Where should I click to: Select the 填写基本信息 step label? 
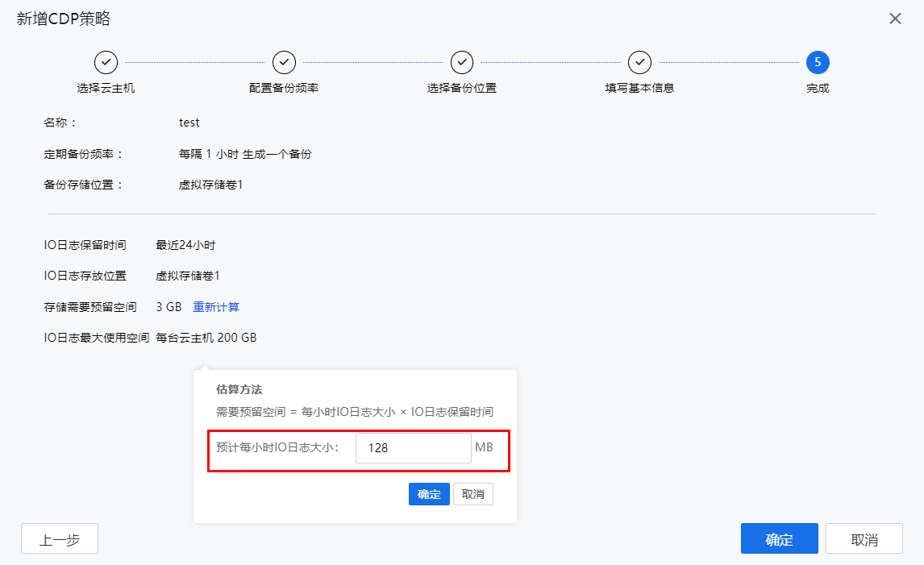tap(639, 88)
